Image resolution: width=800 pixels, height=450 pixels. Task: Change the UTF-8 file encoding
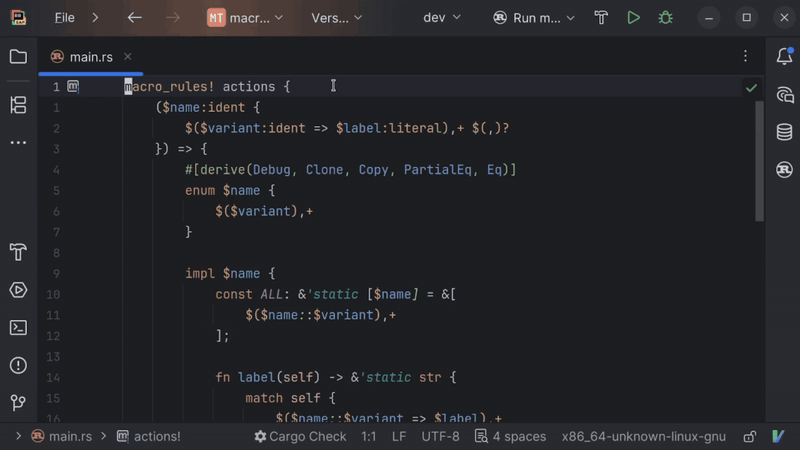pyautogui.click(x=440, y=436)
